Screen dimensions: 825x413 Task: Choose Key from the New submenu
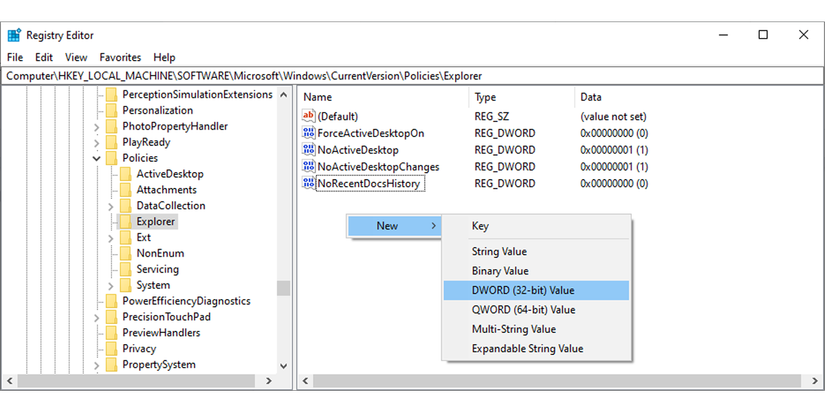point(536,226)
